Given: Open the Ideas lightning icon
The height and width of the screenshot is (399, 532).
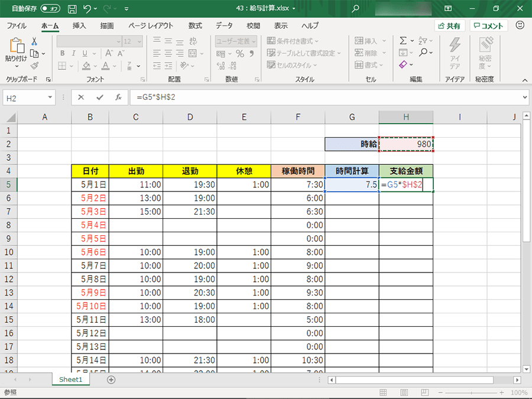Looking at the screenshot, I should point(455,54).
